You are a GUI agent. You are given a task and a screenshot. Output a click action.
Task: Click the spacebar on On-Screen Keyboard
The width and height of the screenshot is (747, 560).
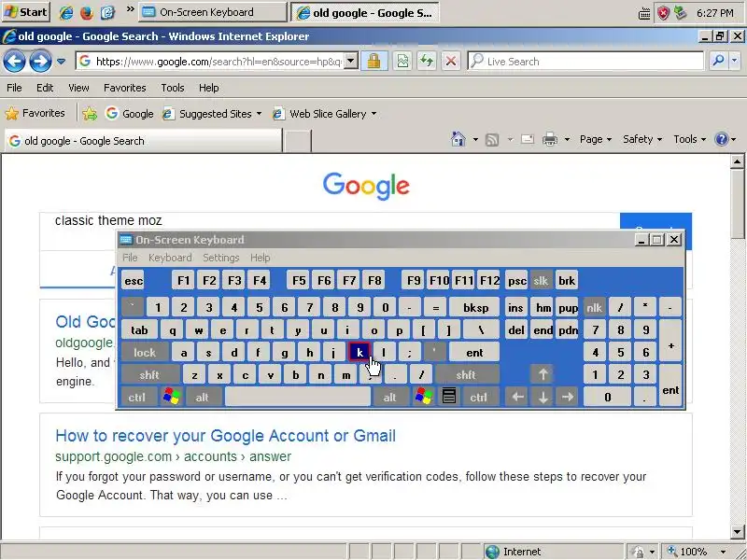298,398
